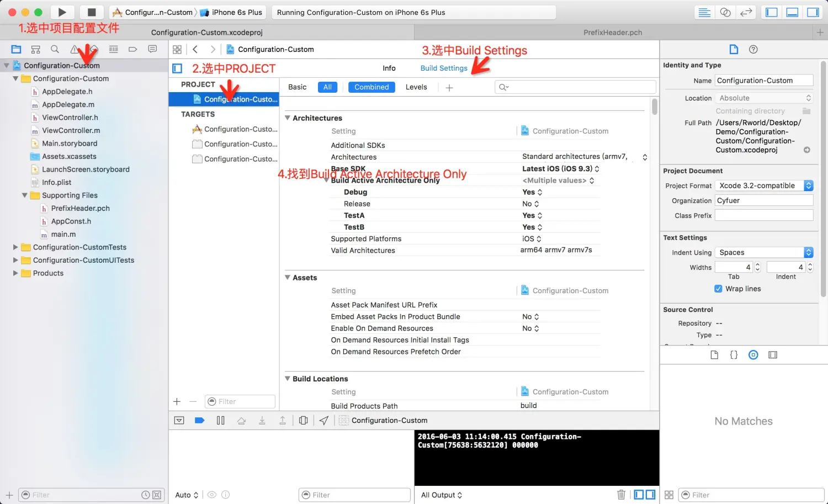Image resolution: width=828 pixels, height=504 pixels.
Task: Open the Project Format dropdown
Action: (764, 185)
